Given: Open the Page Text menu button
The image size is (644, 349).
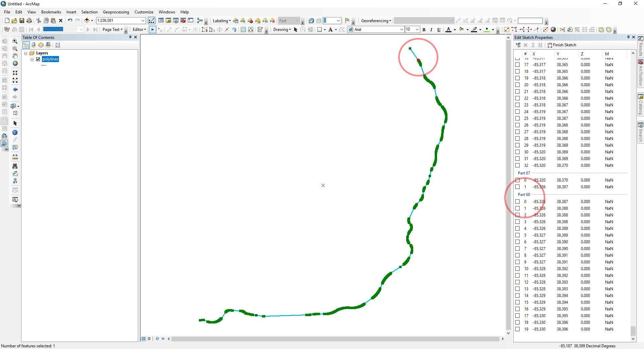Looking at the screenshot, I should tap(112, 30).
